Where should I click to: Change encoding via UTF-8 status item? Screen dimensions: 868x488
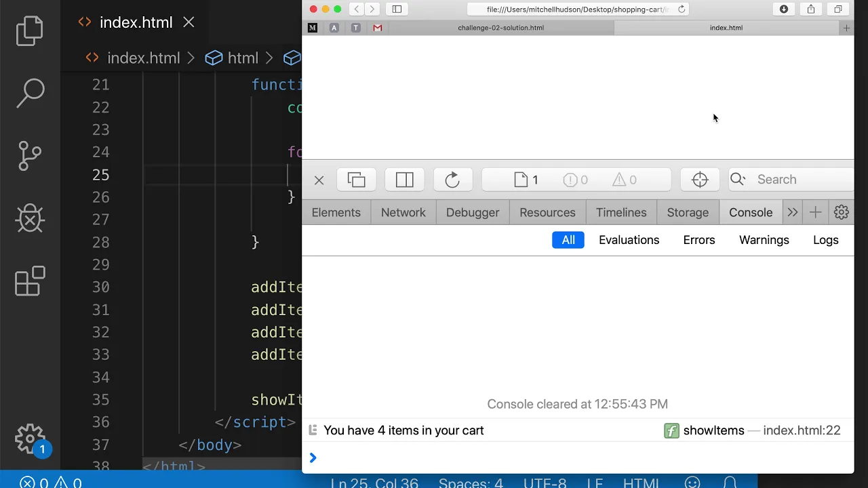pyautogui.click(x=545, y=483)
